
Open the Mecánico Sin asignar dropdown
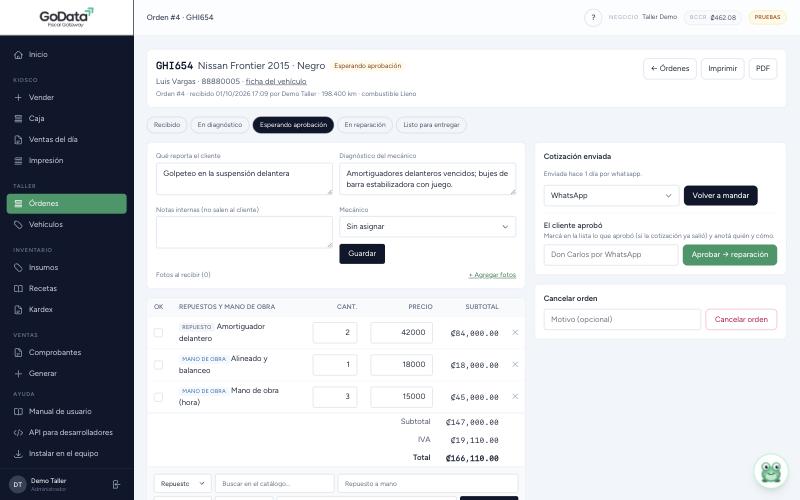click(x=428, y=227)
